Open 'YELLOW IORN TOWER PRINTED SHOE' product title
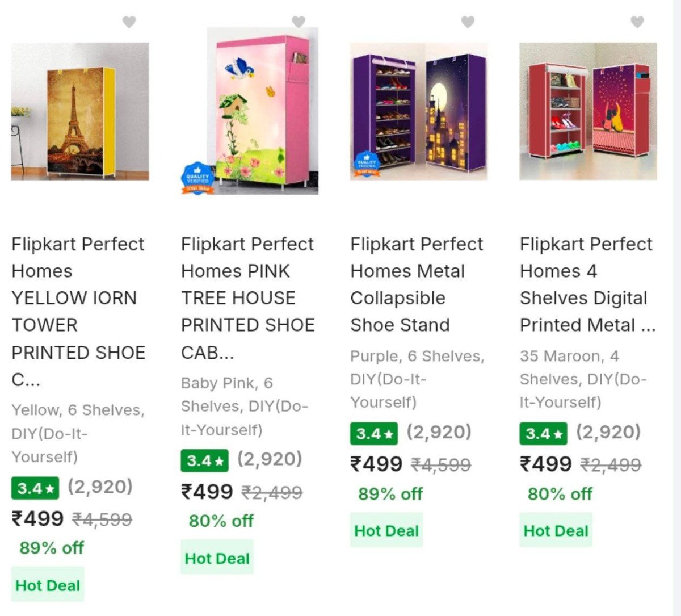The image size is (681, 616). [78, 311]
